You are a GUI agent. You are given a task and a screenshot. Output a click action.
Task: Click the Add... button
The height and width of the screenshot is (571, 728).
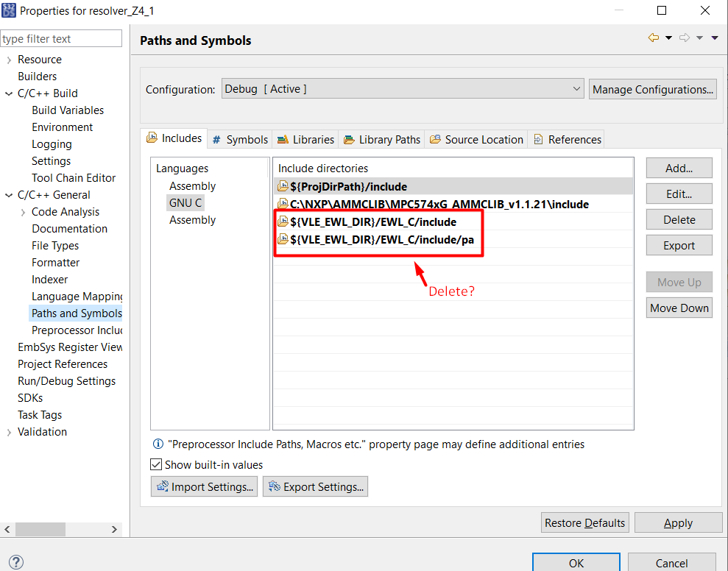pyautogui.click(x=679, y=168)
